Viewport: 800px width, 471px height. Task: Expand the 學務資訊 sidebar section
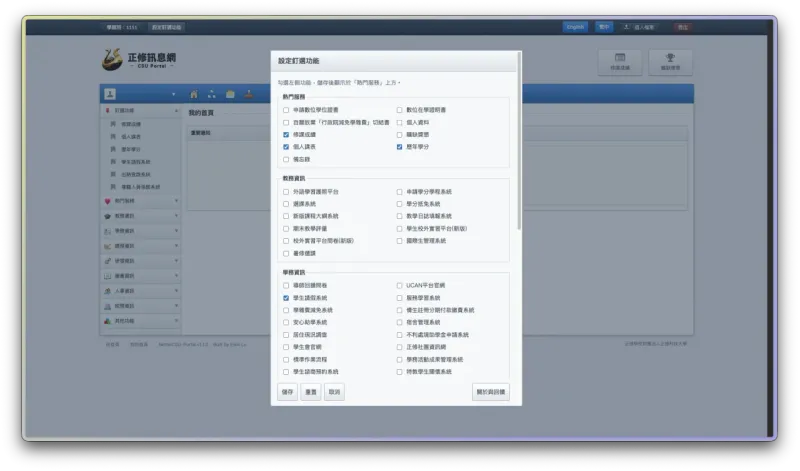[141, 231]
